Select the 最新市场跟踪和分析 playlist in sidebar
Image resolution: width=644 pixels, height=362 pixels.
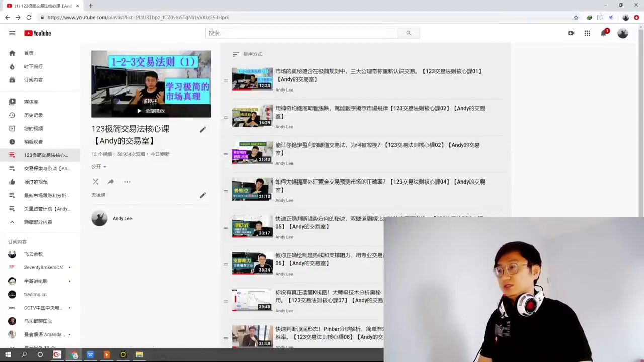40,195
